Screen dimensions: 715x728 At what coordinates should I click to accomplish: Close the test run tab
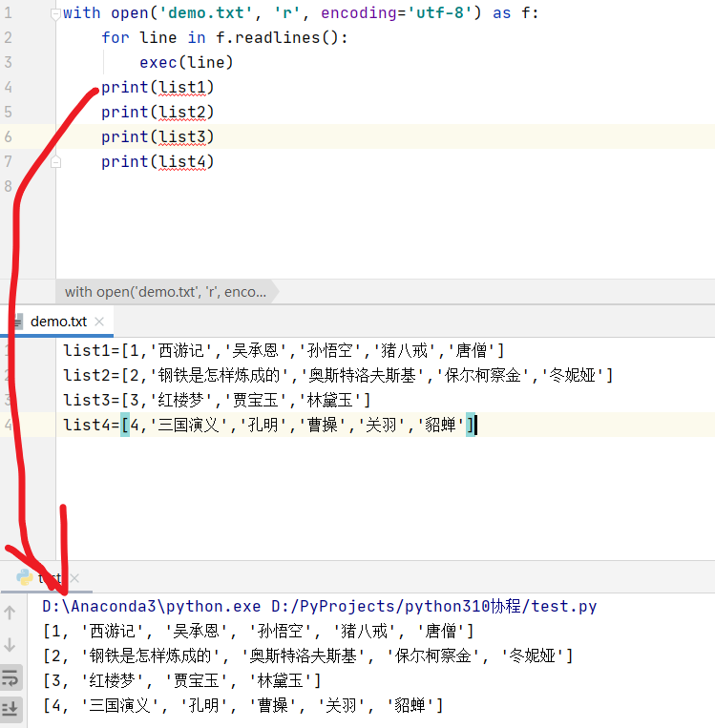tap(74, 578)
